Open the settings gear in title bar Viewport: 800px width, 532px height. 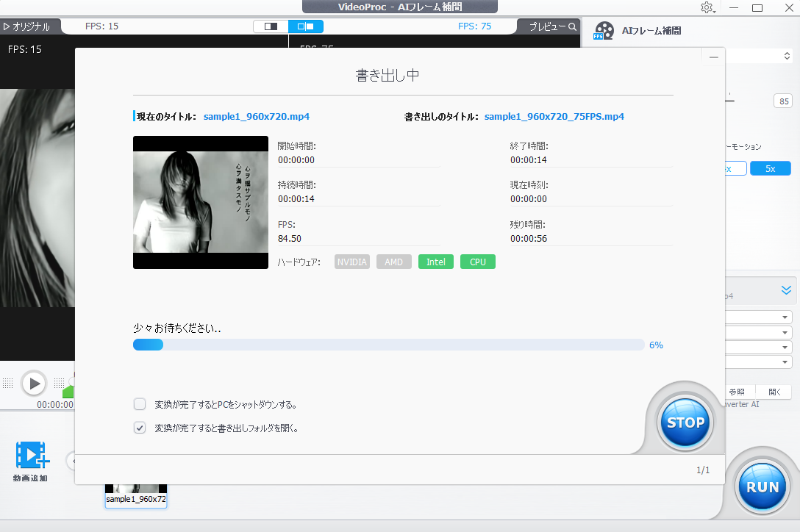pos(707,7)
